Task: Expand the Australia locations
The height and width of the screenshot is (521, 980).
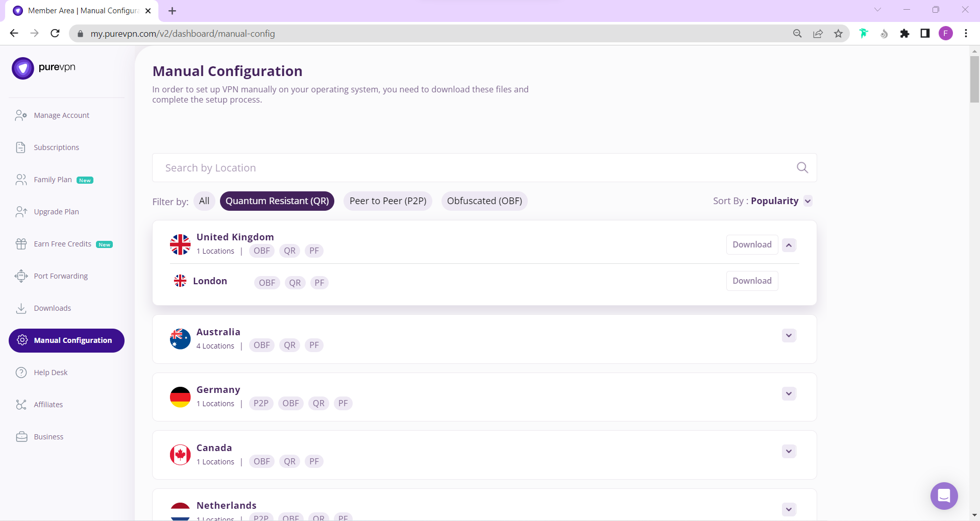Action: point(789,335)
